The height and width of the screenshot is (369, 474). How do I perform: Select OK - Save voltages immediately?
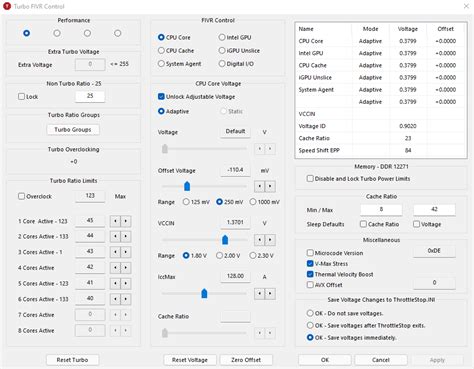coord(351,338)
